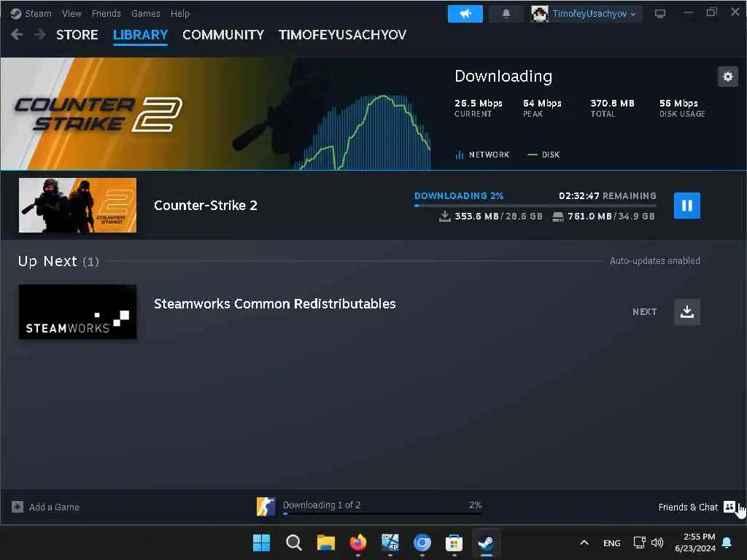Click the CS2 icon in bottom bar
747x560 pixels.
pyautogui.click(x=266, y=507)
